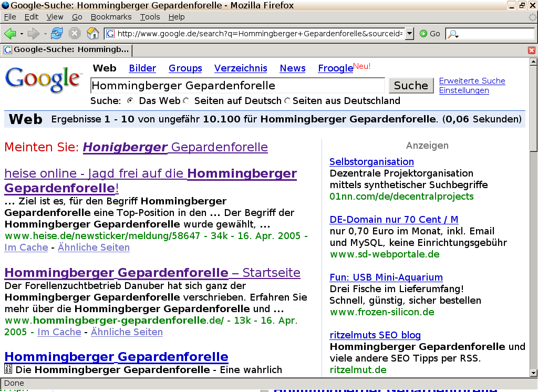Screen dimensions: 538x392
Task: Select the Google-Suche browser tab
Action: click(67, 50)
